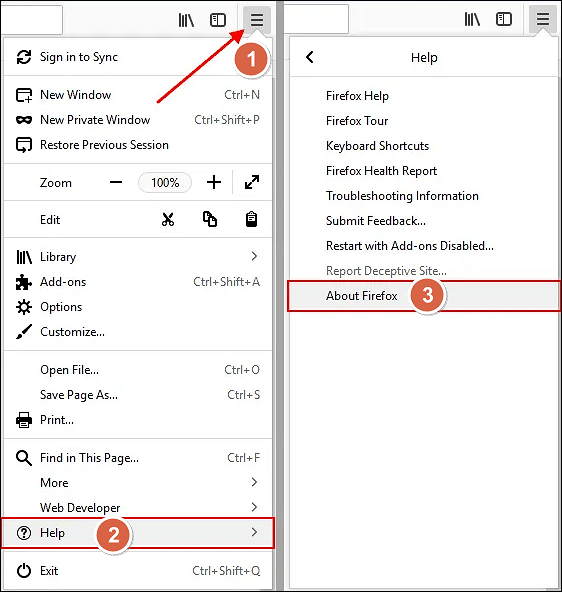The height and width of the screenshot is (592, 562).
Task: Toggle sidebar icon in left window toolbar
Action: tap(218, 20)
